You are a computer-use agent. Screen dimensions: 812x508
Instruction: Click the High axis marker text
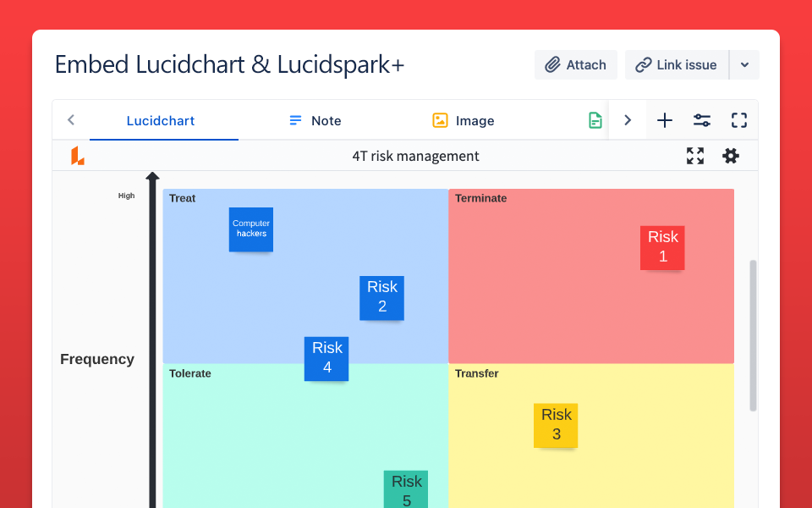point(126,196)
